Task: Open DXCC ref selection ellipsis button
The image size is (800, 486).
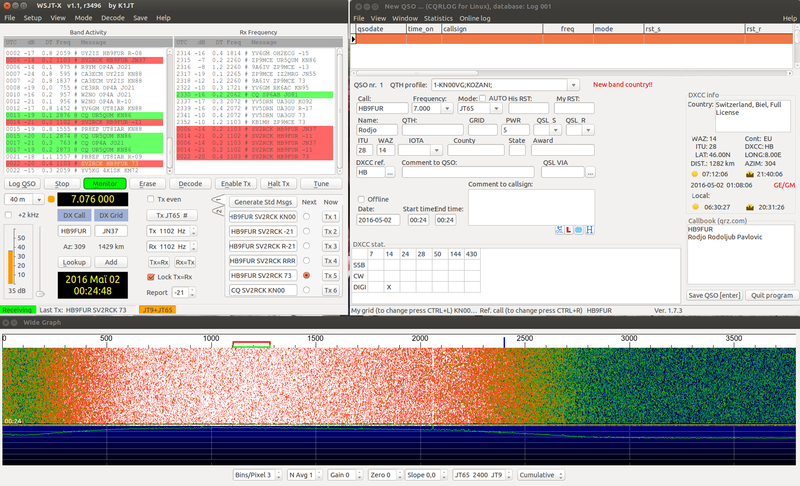Action: point(390,173)
